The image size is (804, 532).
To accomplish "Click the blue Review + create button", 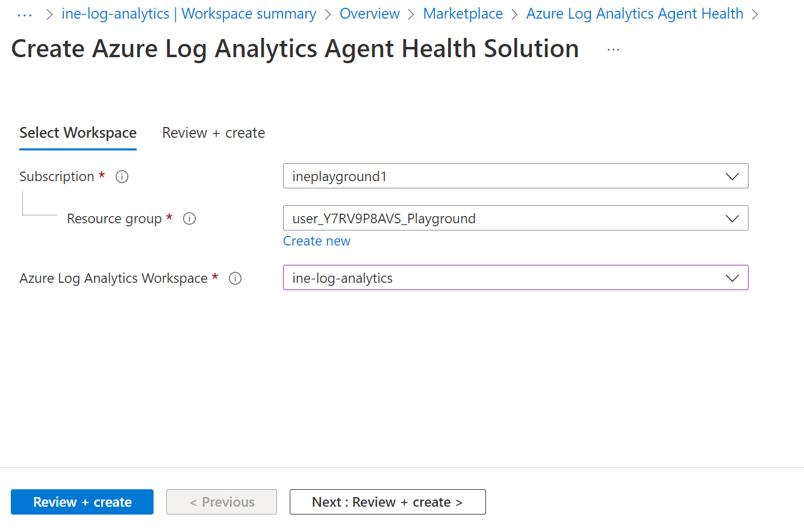I will 82,502.
